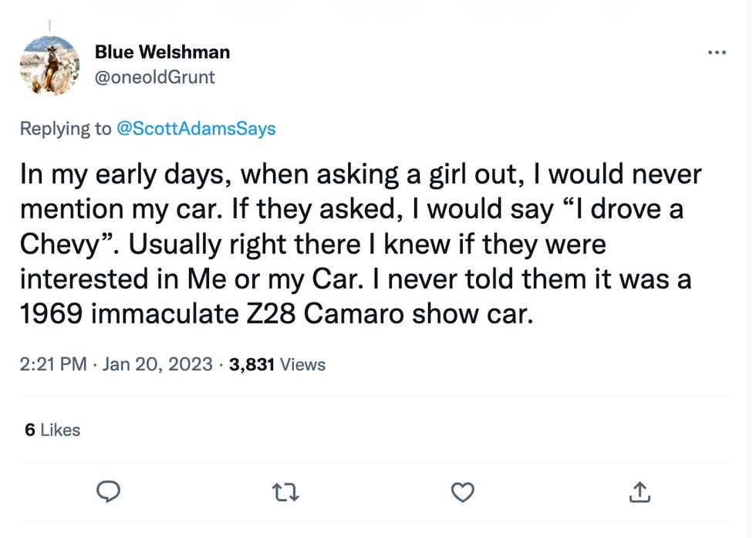
Task: Click the 2:21 PM time text
Action: click(x=52, y=364)
